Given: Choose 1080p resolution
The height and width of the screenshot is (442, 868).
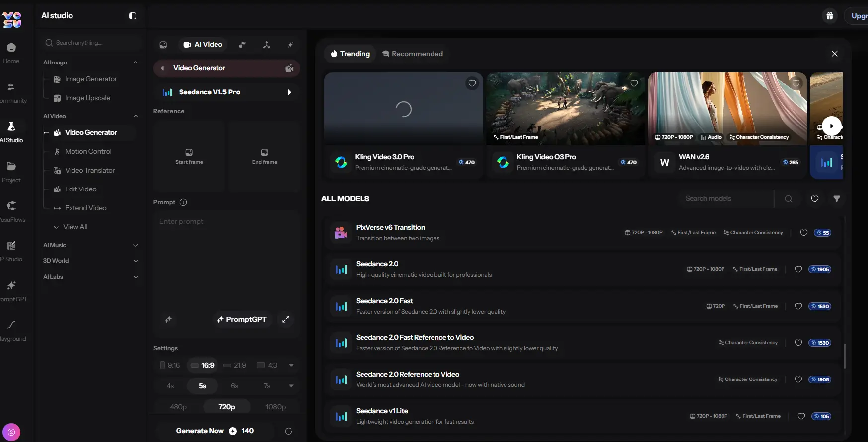Looking at the screenshot, I should (276, 407).
